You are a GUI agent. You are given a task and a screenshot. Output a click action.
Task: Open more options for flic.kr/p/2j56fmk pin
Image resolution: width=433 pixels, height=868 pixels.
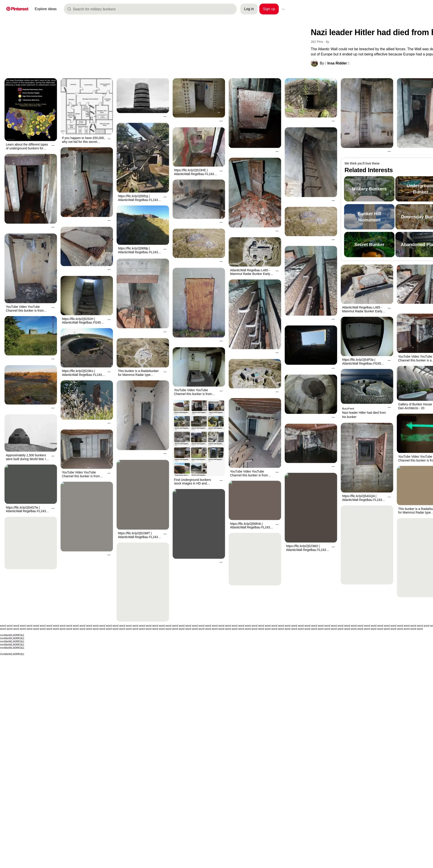click(277, 525)
